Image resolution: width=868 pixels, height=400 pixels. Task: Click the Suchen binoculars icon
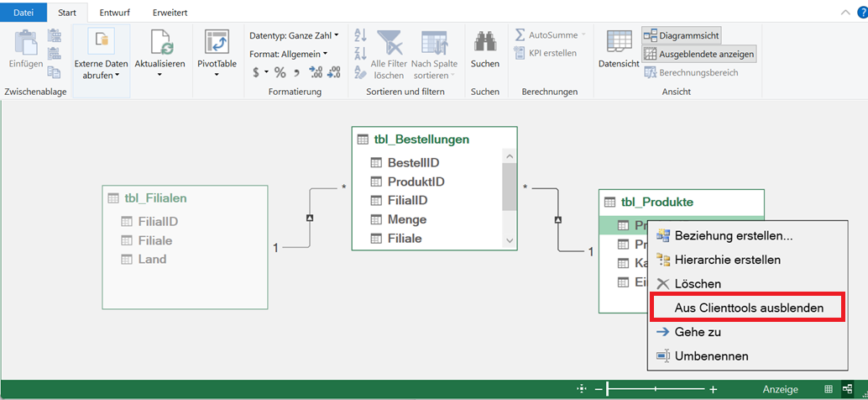[485, 42]
